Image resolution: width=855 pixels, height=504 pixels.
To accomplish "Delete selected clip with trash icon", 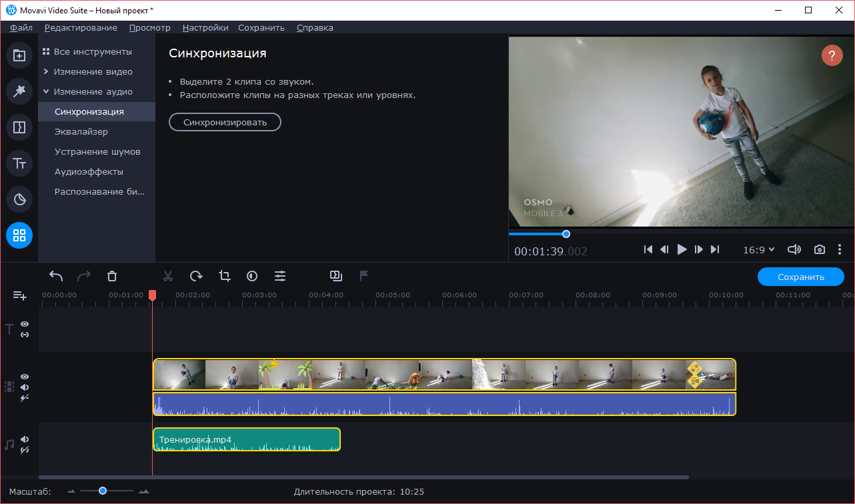I will tap(112, 276).
